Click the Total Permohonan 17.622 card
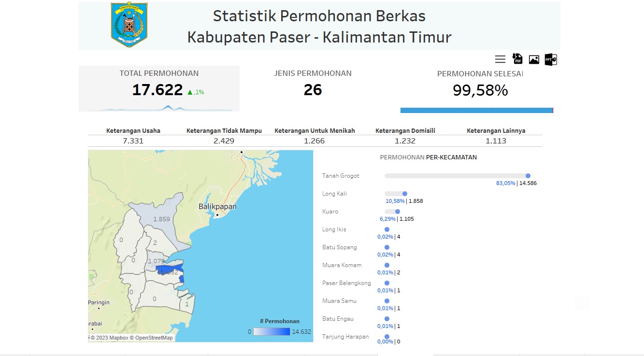Viewport: 644px width, 356px height. (159, 89)
